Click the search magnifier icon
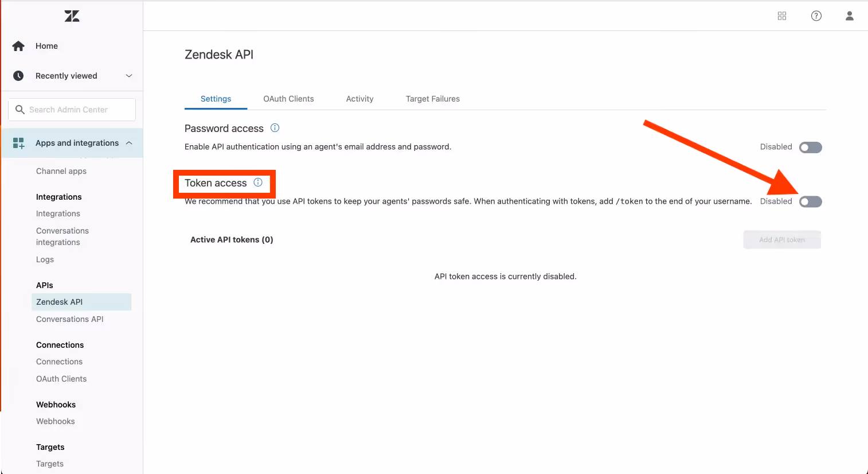This screenshot has height=474, width=868. click(20, 110)
